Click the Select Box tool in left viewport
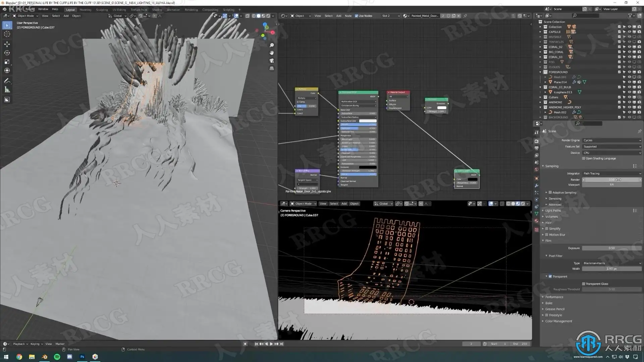The height and width of the screenshot is (362, 644). (x=7, y=25)
